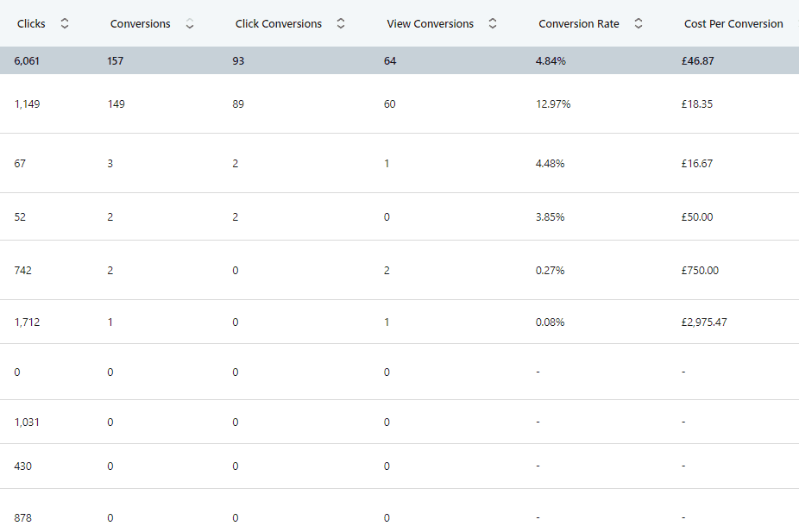Click the 12.97% conversion rate cell
The image size is (799, 532).
click(553, 103)
